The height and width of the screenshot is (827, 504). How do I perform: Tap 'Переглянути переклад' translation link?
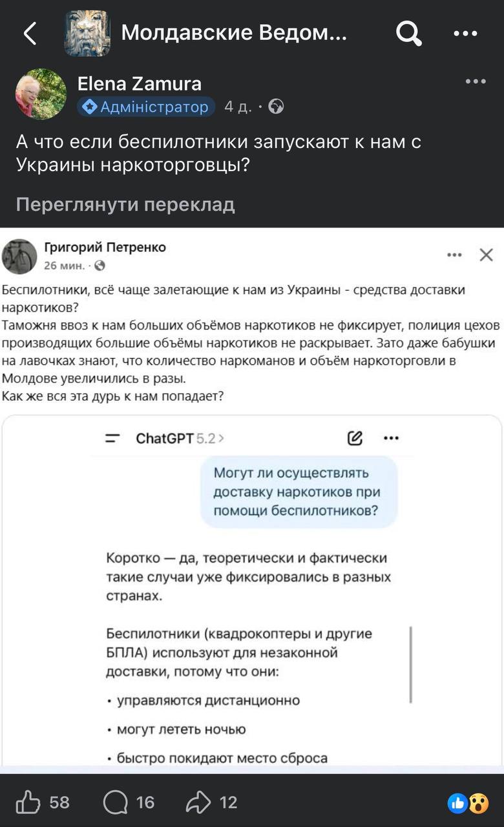pyautogui.click(x=125, y=205)
